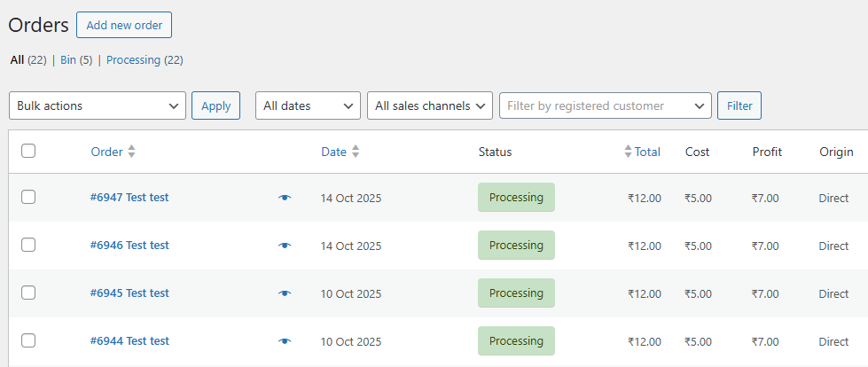This screenshot has height=367, width=868.
Task: Tick the select-all orders checkbox
Action: (28, 151)
